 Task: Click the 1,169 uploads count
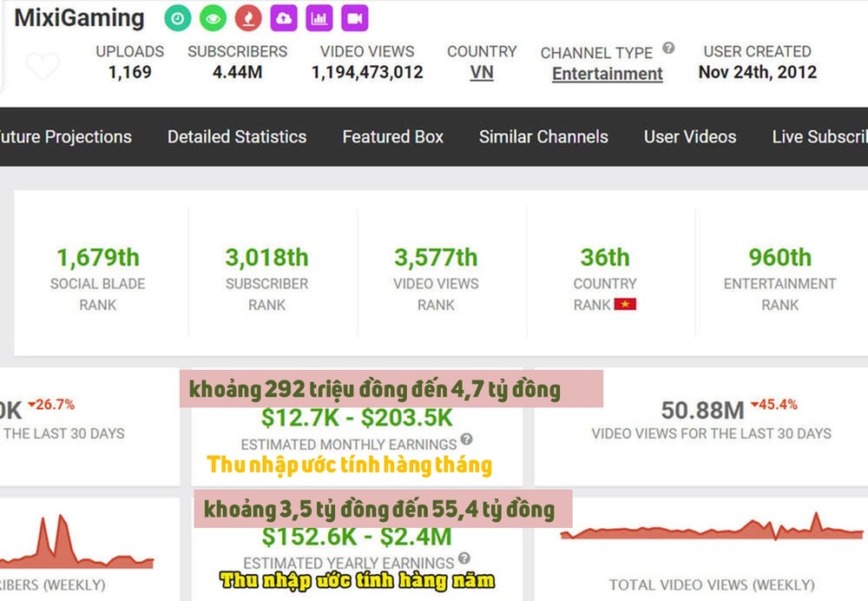click(130, 72)
